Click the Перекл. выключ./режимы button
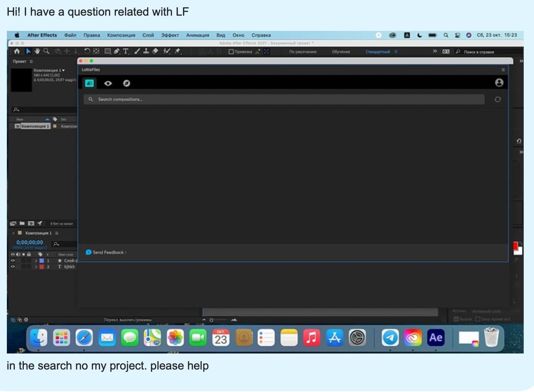 click(x=128, y=320)
